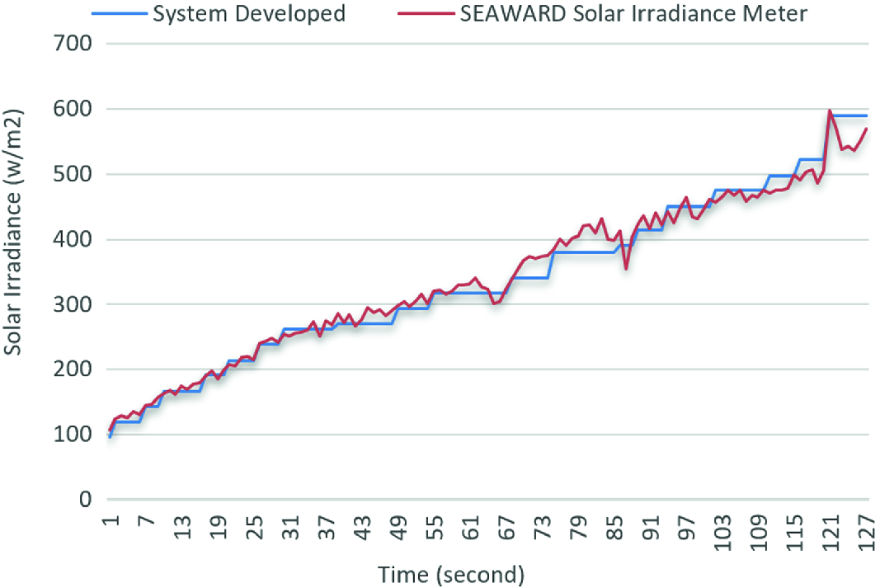This screenshot has width=880, height=588.
Task: Select the time-axis tick label 109
Action: [x=758, y=533]
